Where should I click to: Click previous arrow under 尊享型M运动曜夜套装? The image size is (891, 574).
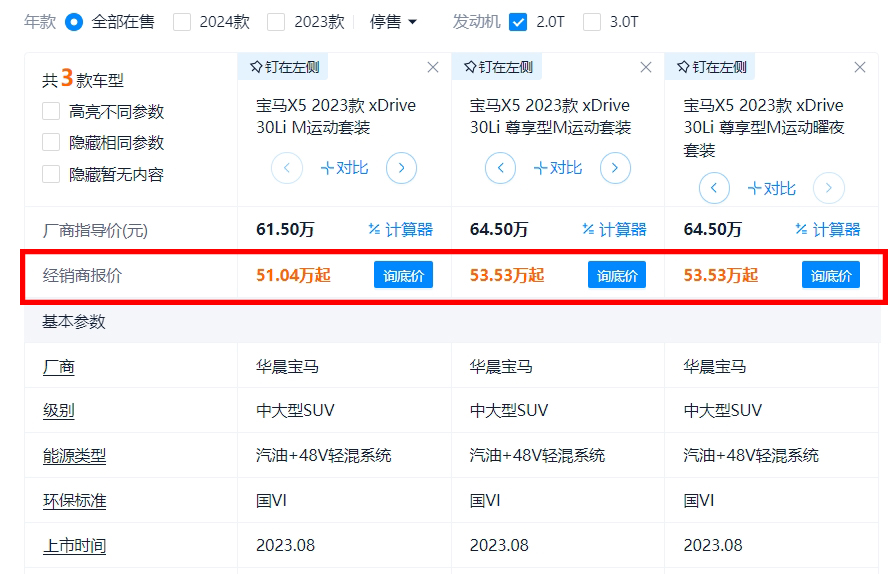point(714,188)
